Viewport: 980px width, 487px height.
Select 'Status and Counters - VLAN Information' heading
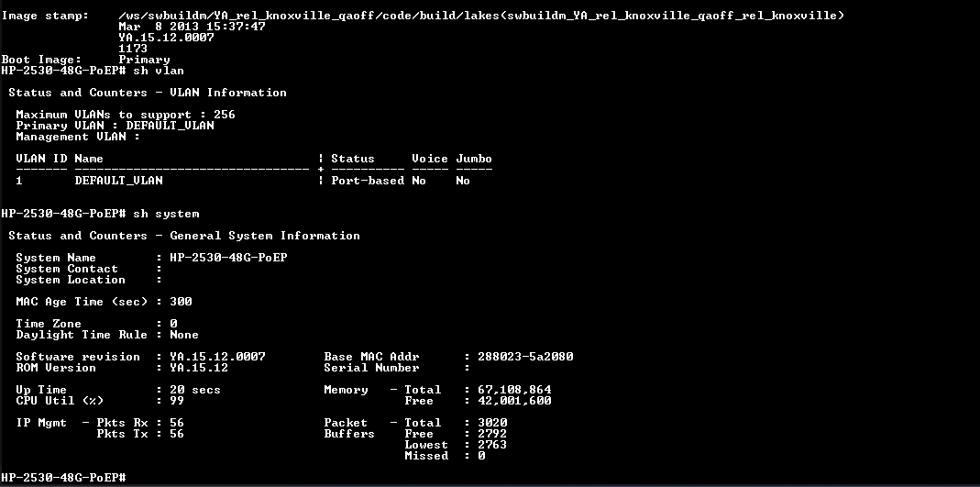148,93
